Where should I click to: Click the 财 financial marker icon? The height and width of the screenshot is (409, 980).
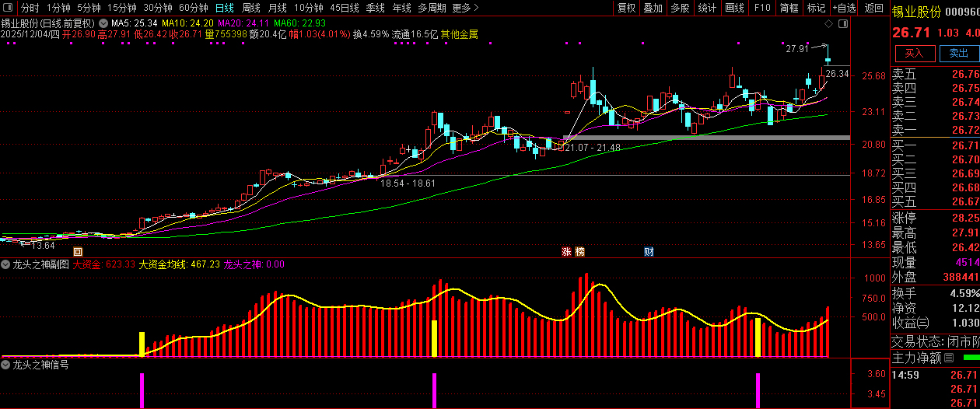[x=649, y=252]
